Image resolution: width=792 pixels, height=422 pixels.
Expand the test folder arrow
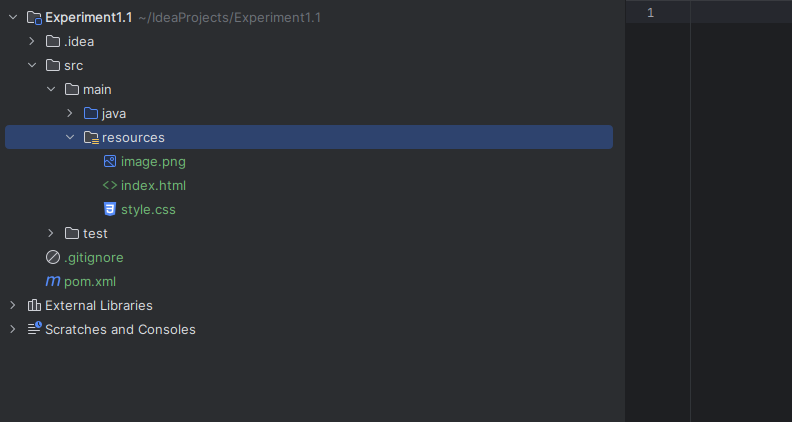click(51, 233)
